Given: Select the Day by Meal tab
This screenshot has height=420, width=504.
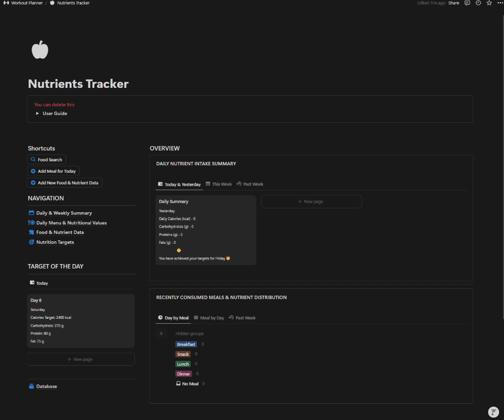Looking at the screenshot, I should pos(173,318).
